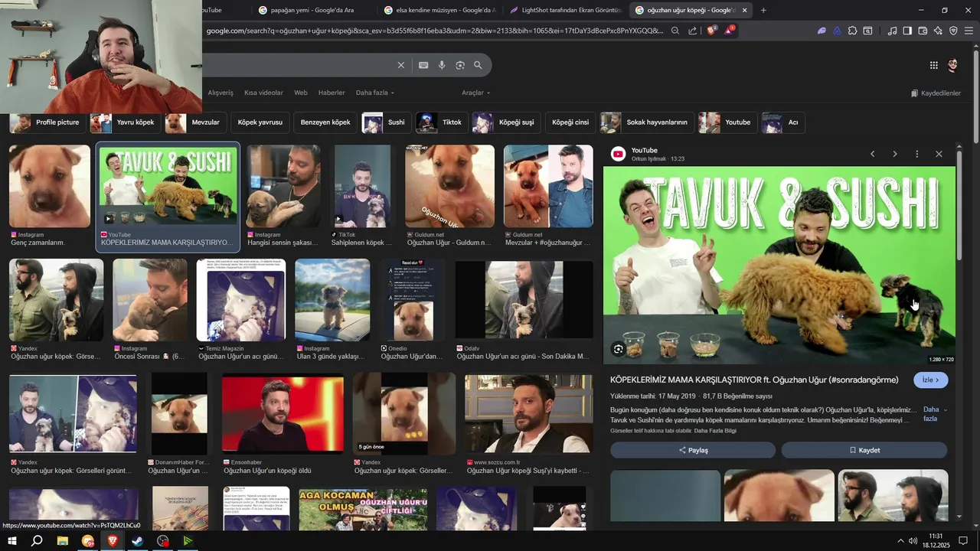Open the TikTok 'Sahiplenen köpek' image

point(363,186)
